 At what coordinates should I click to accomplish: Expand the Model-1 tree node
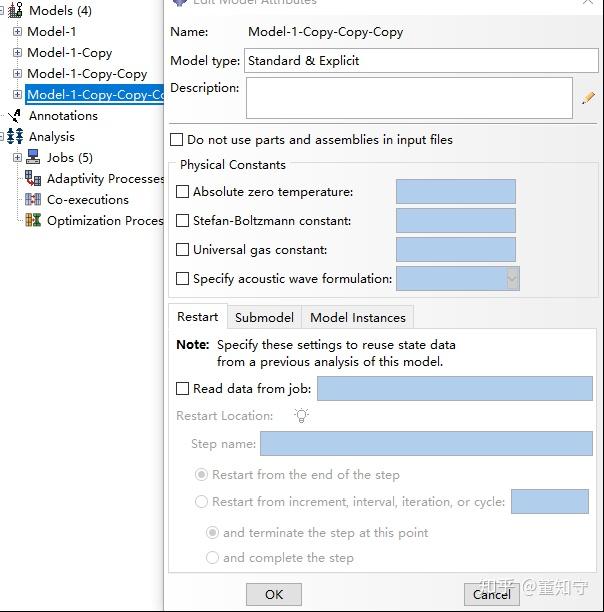17,31
